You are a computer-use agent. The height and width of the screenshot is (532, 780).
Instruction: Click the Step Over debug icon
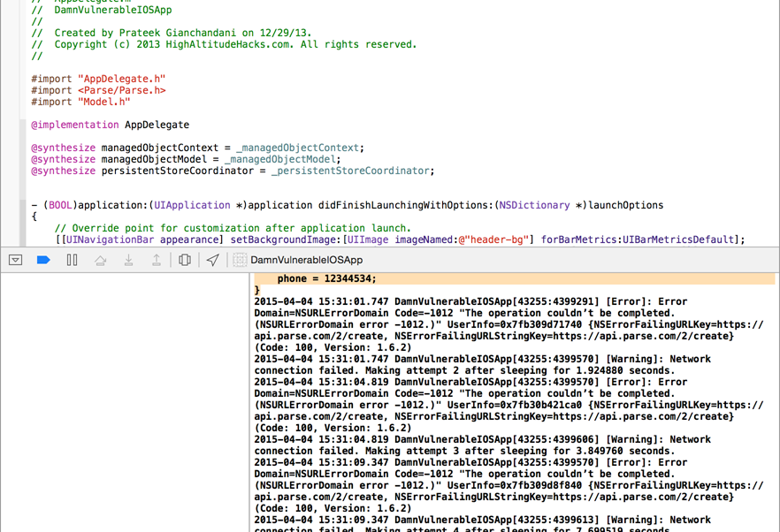(100, 260)
